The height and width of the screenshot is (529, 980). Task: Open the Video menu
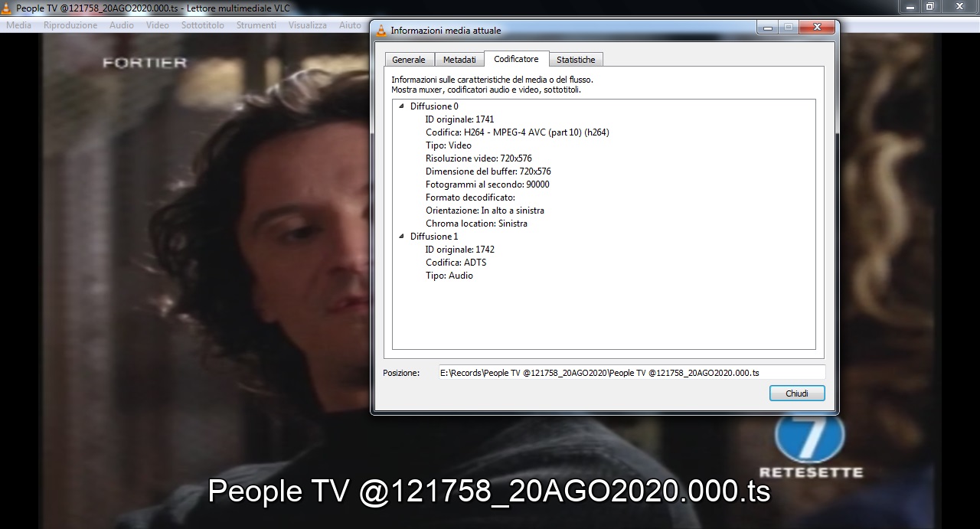(x=158, y=25)
